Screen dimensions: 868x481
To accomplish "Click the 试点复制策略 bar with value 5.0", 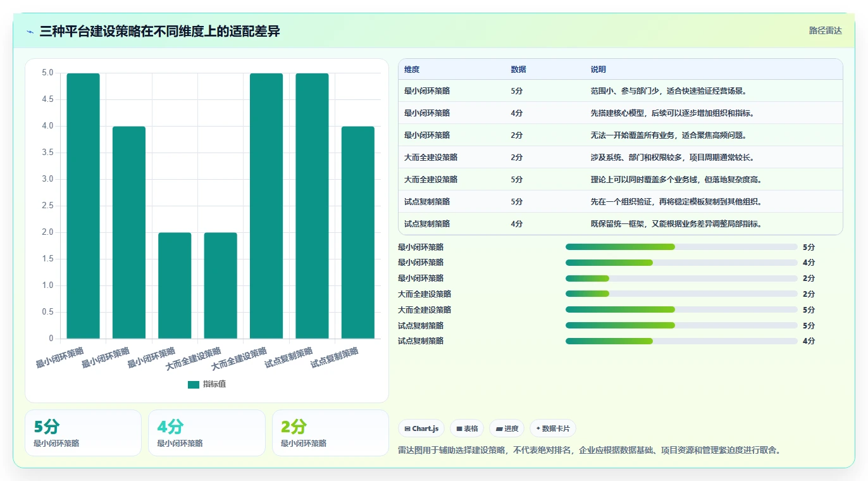I will (x=313, y=206).
